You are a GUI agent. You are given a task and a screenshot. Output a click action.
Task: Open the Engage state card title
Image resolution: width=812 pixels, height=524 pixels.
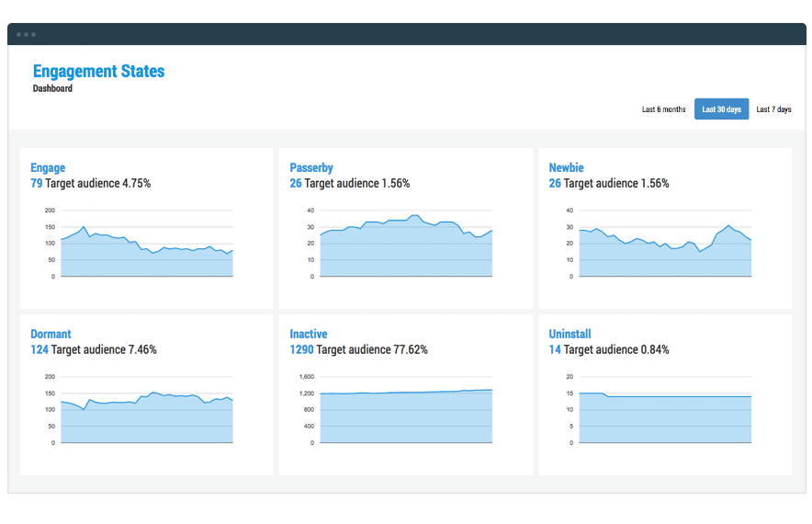48,168
